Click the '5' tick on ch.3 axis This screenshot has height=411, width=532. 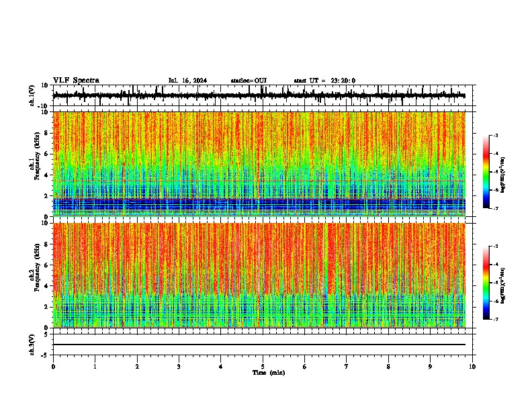[46, 334]
